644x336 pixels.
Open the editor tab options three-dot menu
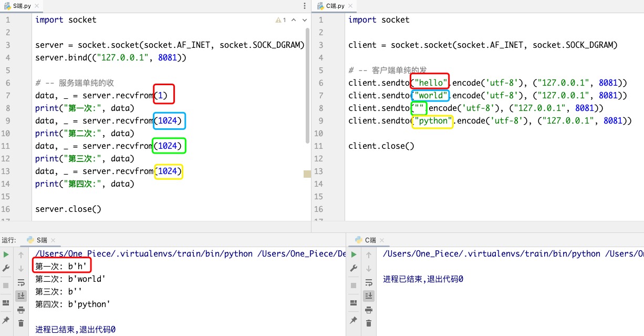pyautogui.click(x=305, y=6)
